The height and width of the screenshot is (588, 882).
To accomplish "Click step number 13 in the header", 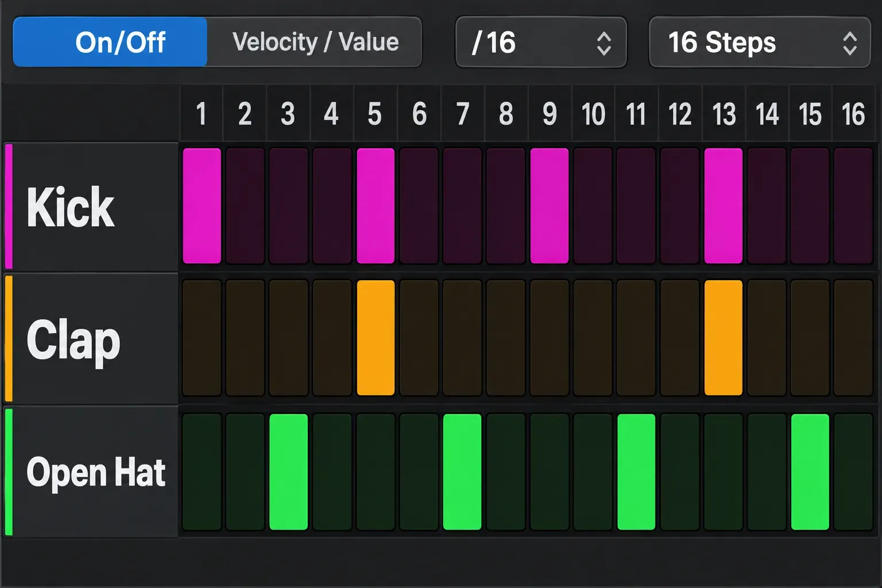I will click(x=724, y=114).
